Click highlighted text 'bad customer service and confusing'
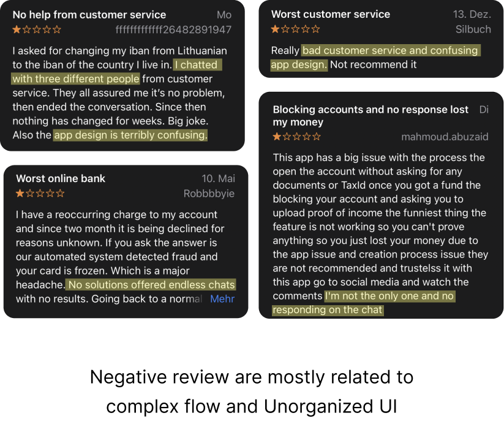Viewport: 504px width, 421px height. [390, 50]
